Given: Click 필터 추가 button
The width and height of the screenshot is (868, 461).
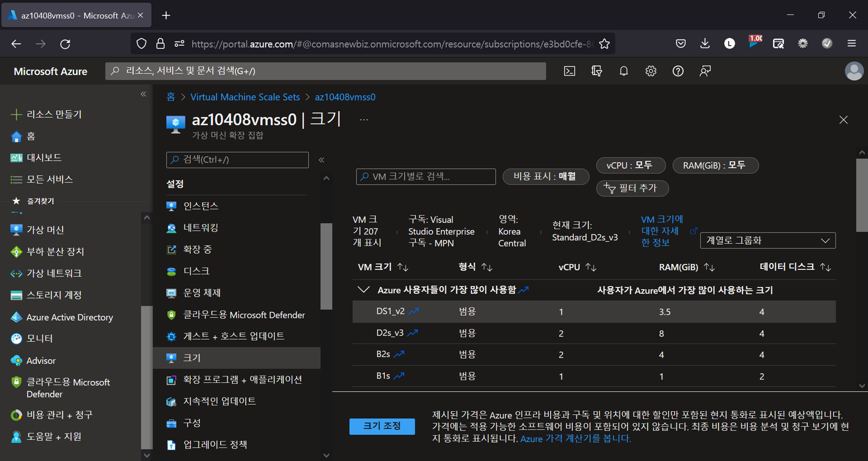Looking at the screenshot, I should 632,188.
